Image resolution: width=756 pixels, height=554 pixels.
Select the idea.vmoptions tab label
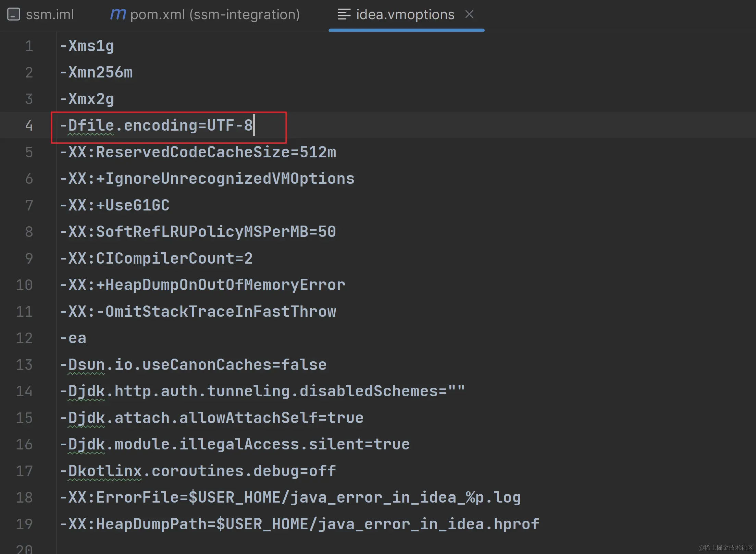pos(405,14)
